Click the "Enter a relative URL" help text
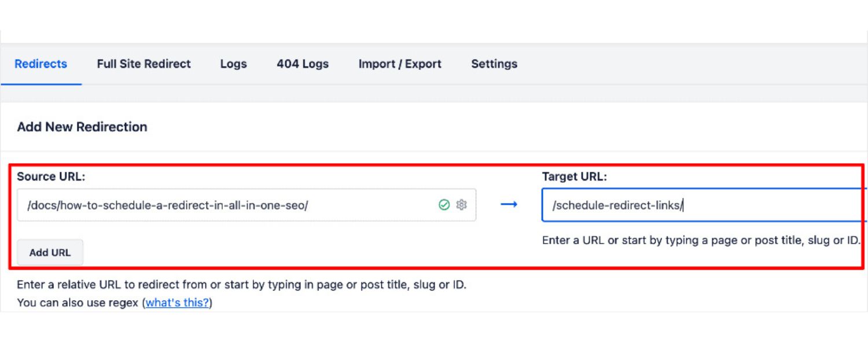The image size is (868, 347). [x=241, y=285]
